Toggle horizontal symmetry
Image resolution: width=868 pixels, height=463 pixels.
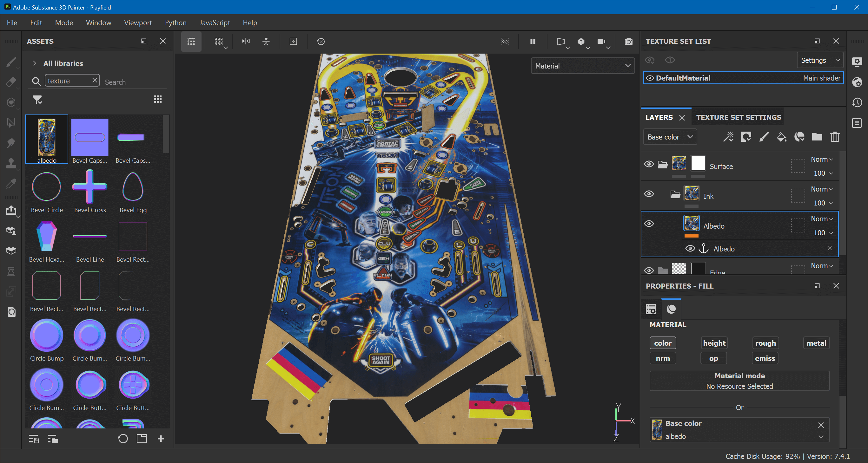(x=246, y=42)
